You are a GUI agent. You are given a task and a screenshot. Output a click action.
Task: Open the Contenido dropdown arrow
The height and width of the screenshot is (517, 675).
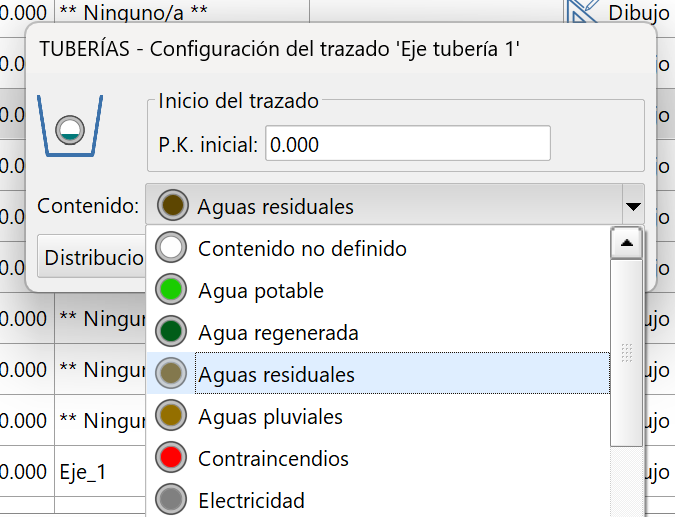click(633, 206)
